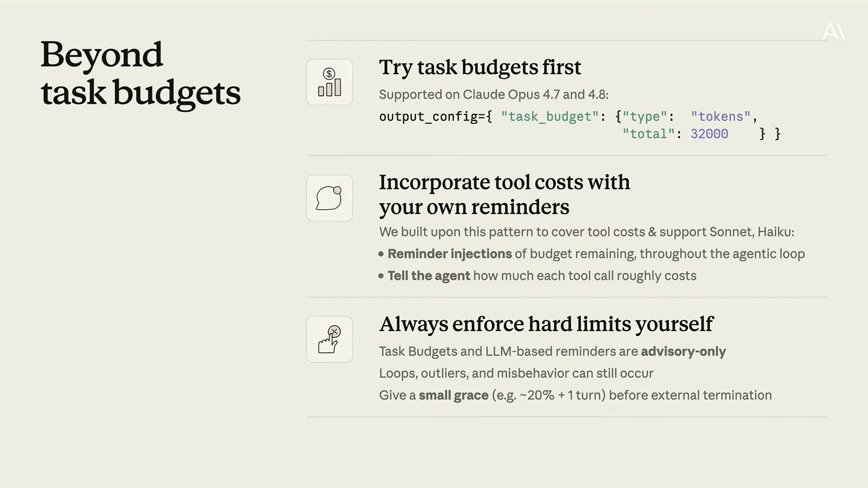The image size is (868, 488).
Task: Click the hand pointer stop icon
Action: pyautogui.click(x=329, y=339)
